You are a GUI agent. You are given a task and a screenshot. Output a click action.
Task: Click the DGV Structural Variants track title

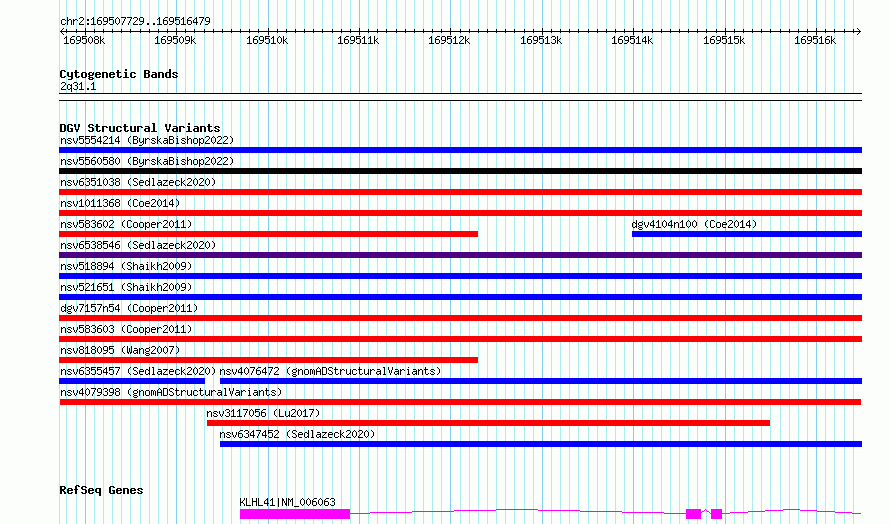140,128
